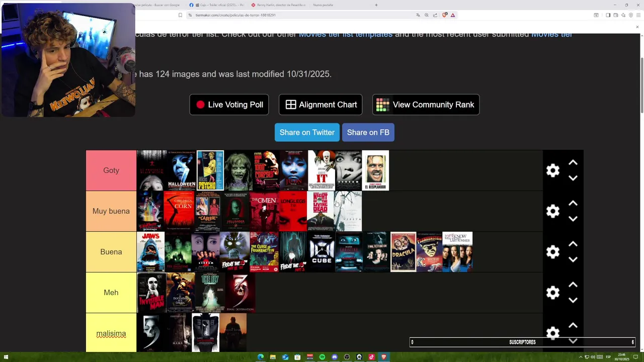Move Buena tier up
Viewport: 644px width, 362px height.
coord(573,244)
